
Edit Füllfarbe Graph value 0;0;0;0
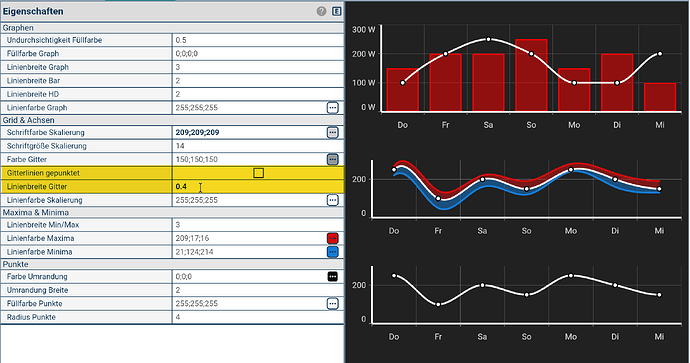[257, 54]
